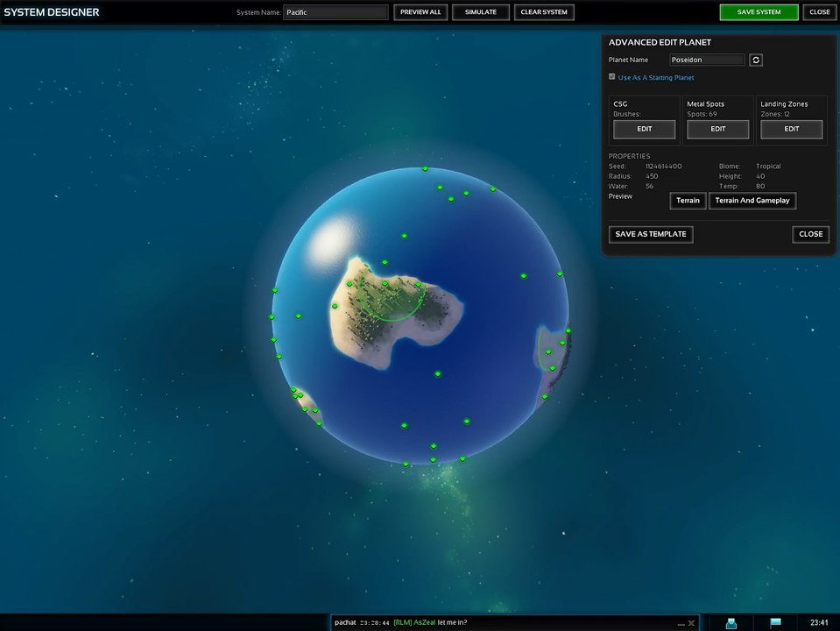Edit the CSG brushes

(644, 129)
